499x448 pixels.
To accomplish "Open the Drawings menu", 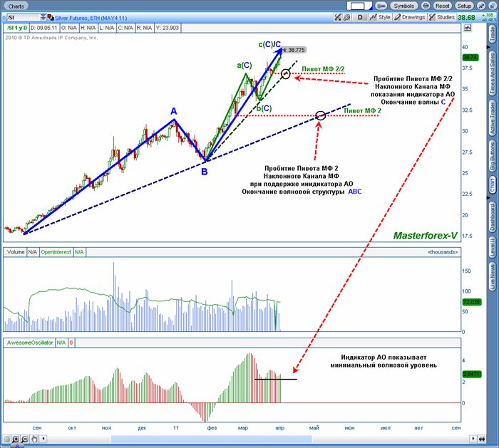I will 410,17.
